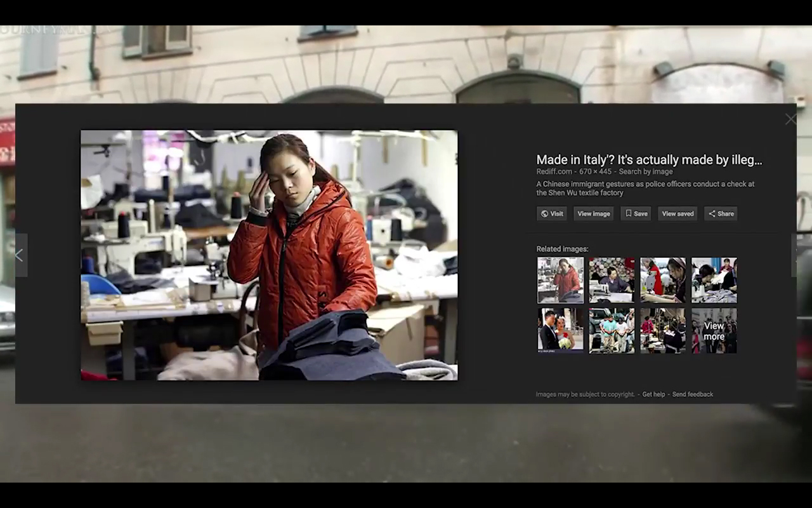Click the Visit button with globe icon
The height and width of the screenshot is (508, 812).
pyautogui.click(x=551, y=214)
